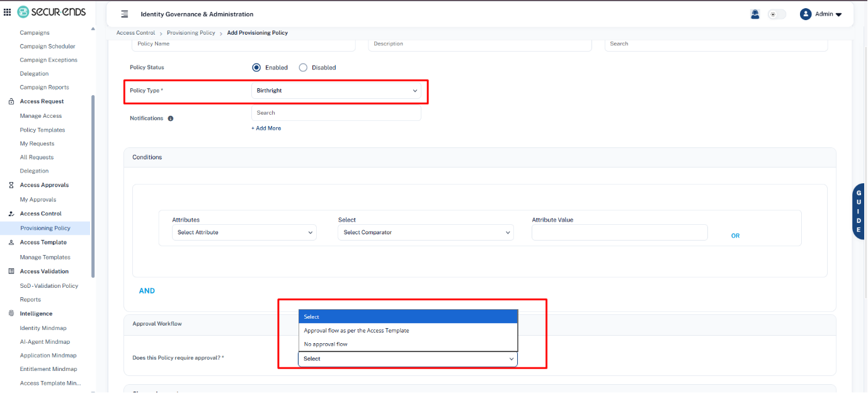Click the Admin profile avatar icon
This screenshot has height=393, width=868.
point(806,14)
